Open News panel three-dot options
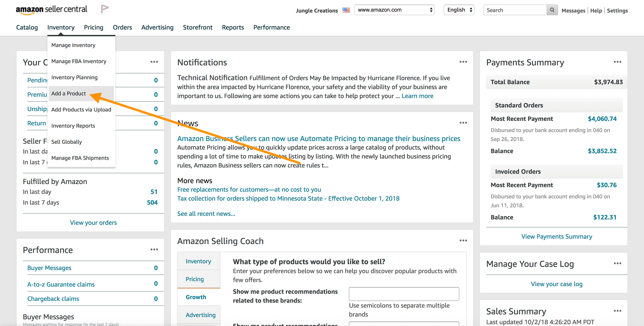Viewport: 644px width, 326px height. coord(463,123)
